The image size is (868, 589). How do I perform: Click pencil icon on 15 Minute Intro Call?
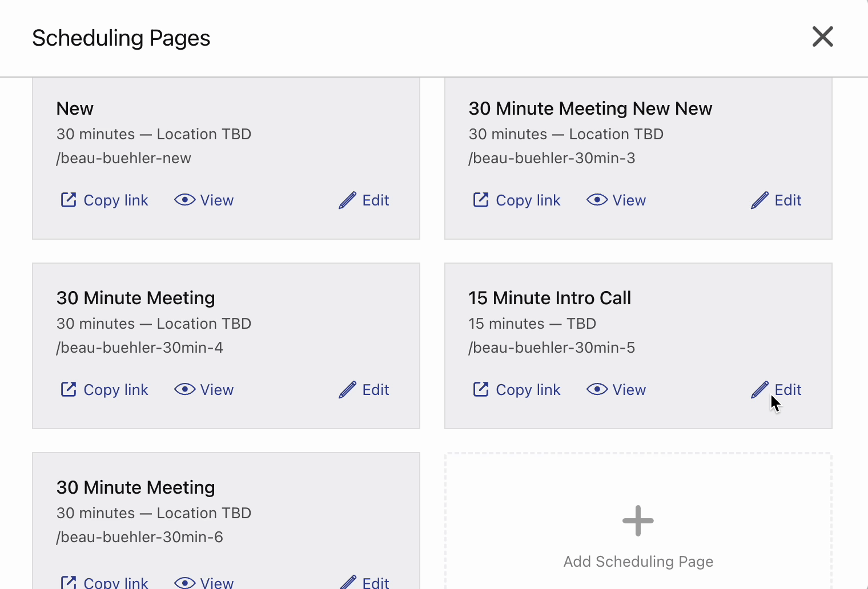coord(759,389)
